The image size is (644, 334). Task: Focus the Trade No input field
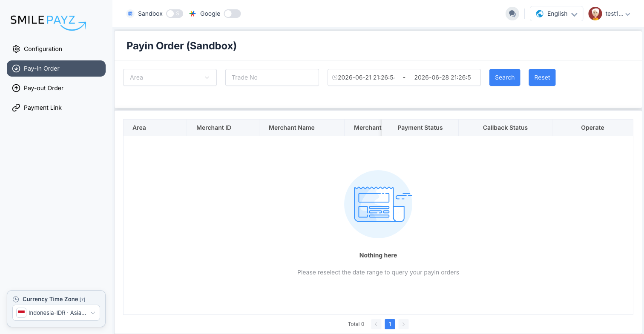click(272, 77)
